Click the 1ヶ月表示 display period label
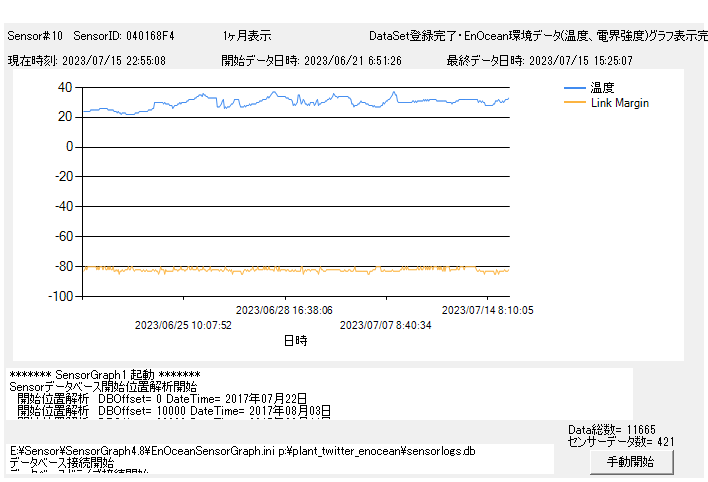 click(247, 36)
